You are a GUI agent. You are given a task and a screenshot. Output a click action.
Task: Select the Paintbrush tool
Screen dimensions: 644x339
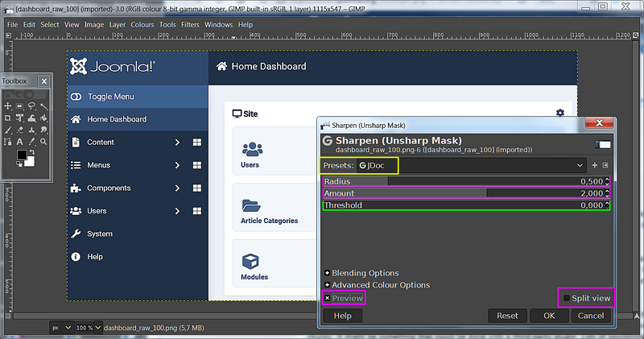coord(8,130)
